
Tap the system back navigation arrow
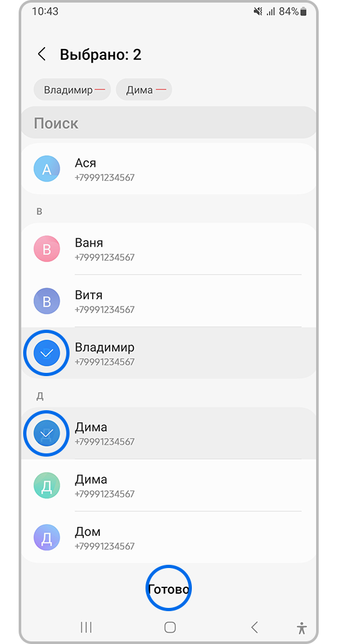coord(254,627)
